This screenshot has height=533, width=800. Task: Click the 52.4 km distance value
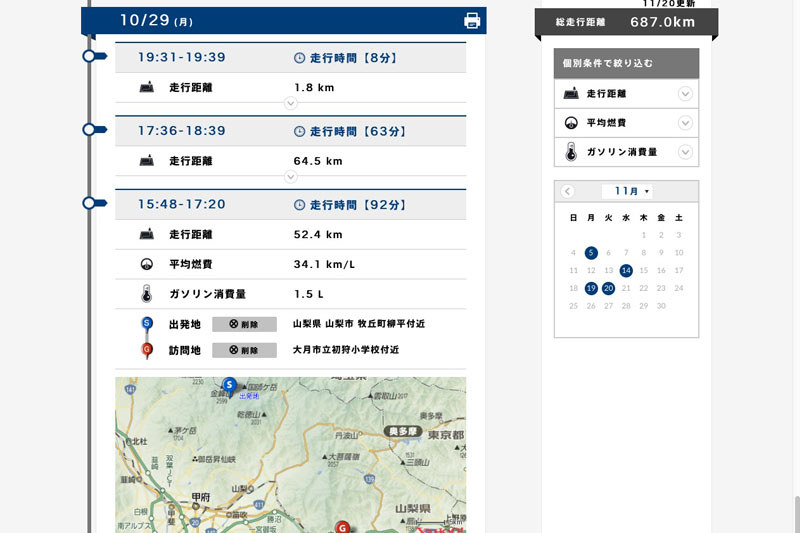point(318,235)
